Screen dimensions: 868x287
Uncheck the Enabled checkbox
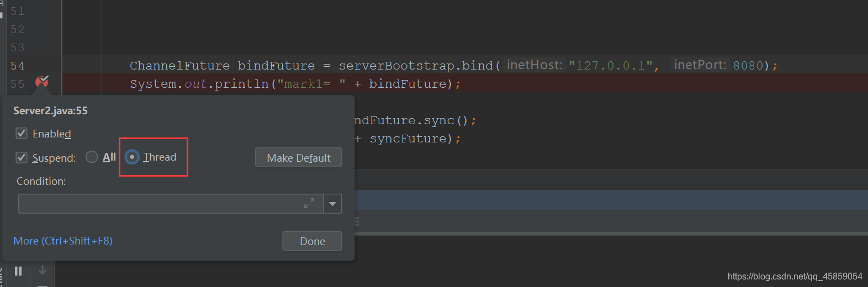click(22, 134)
